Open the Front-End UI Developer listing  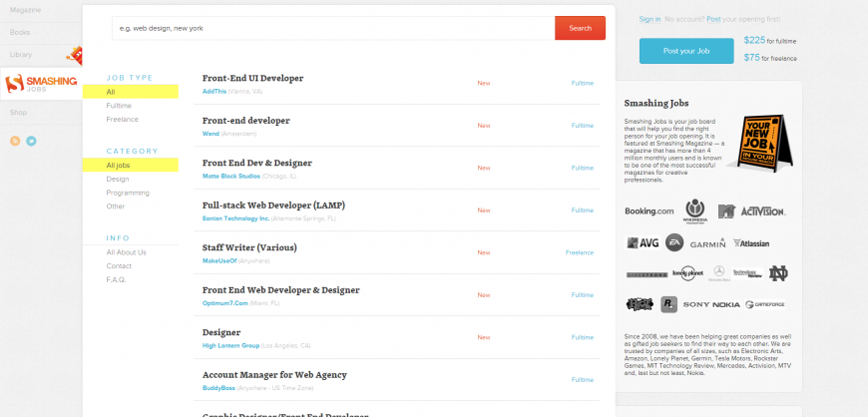click(253, 78)
